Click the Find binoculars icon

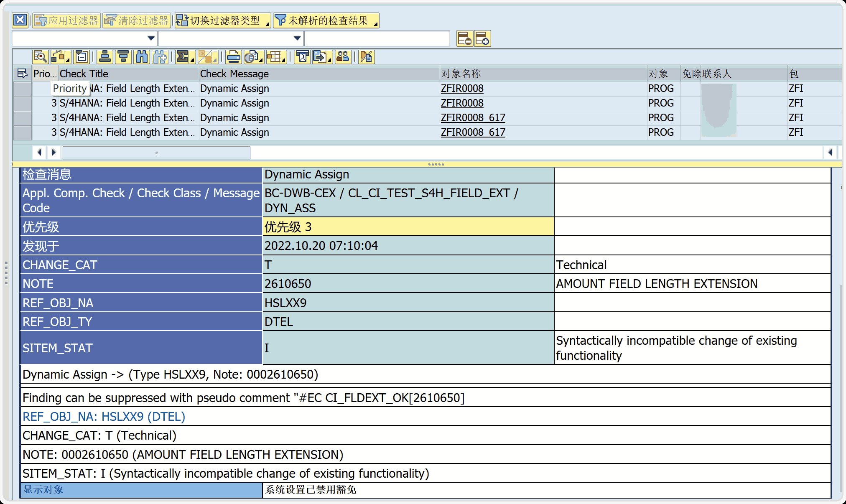(x=142, y=56)
